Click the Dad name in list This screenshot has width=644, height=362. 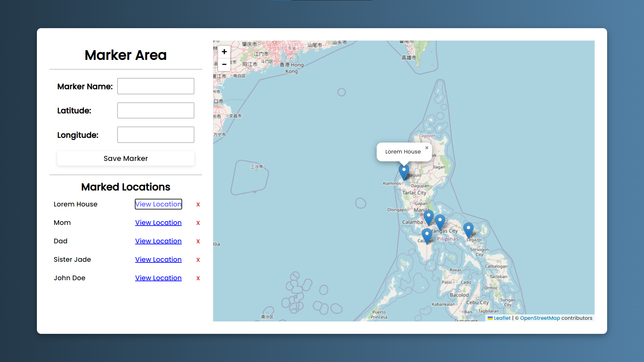tap(60, 241)
